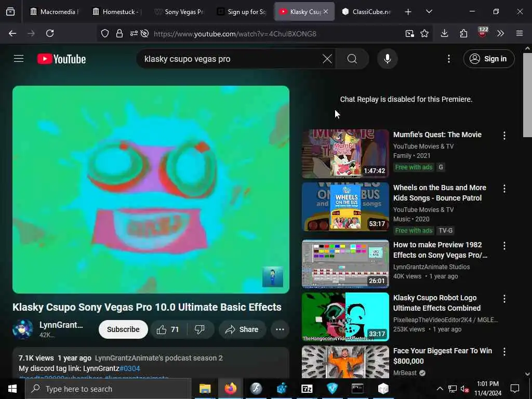
Task: Open the Firefox downloads panel
Action: click(x=445, y=33)
